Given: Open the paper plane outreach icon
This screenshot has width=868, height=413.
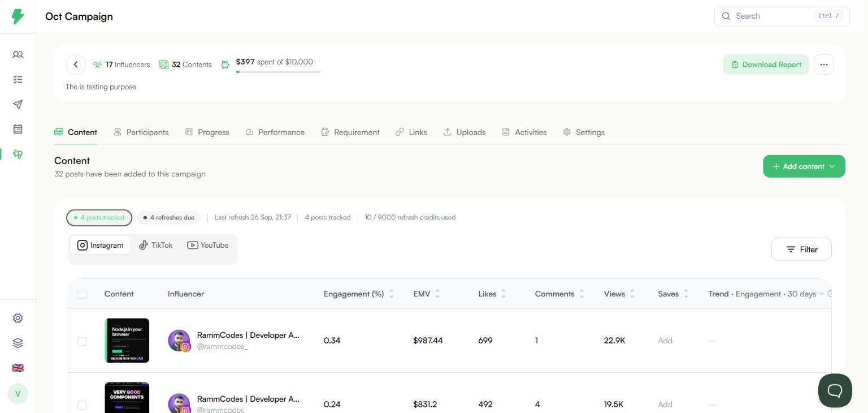Looking at the screenshot, I should [x=18, y=104].
